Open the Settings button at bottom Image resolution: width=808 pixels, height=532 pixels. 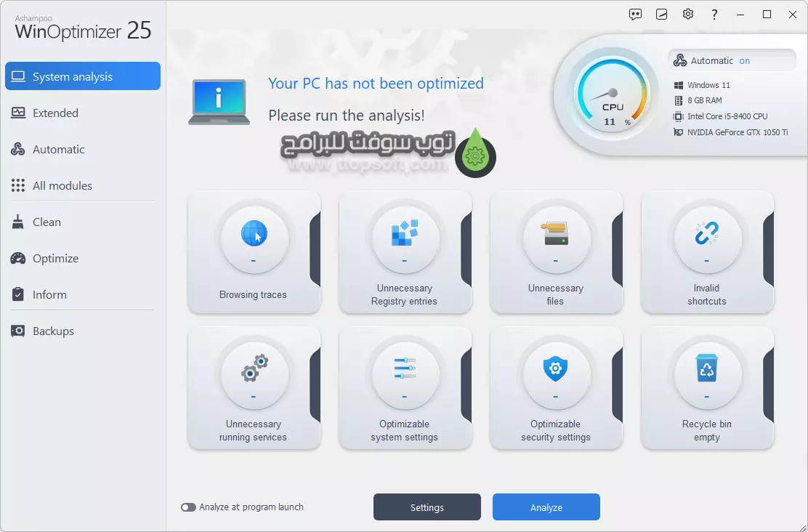tap(427, 507)
